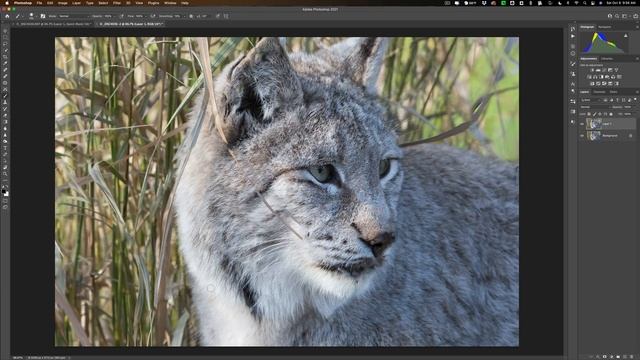Open the Actions panel play icon
The height and width of the screenshot is (360, 640).
point(573,36)
